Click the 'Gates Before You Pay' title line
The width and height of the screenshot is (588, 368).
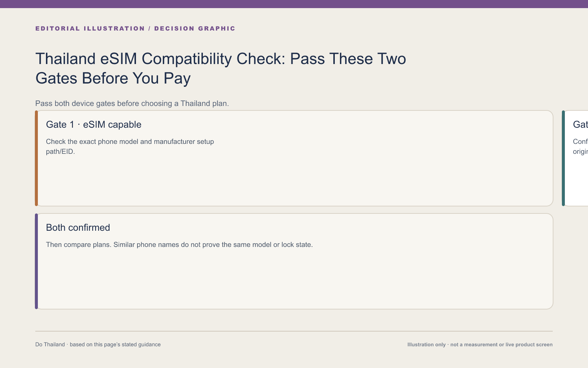coord(113,78)
